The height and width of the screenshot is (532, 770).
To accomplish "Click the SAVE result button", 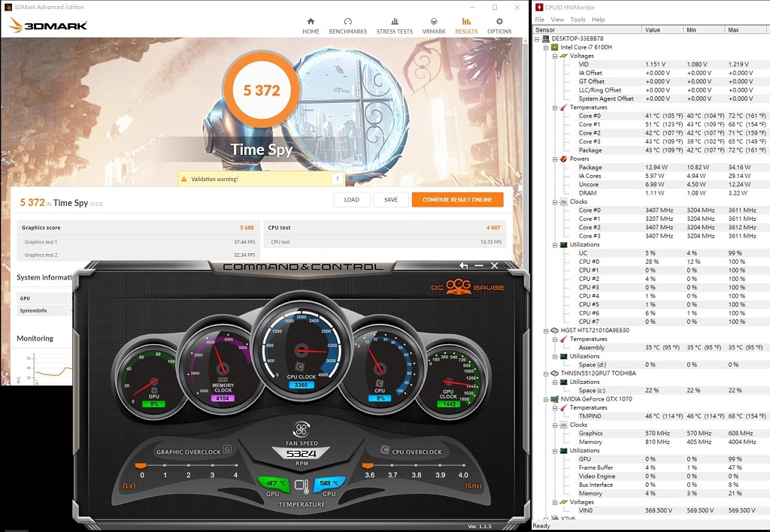I will [x=391, y=200].
